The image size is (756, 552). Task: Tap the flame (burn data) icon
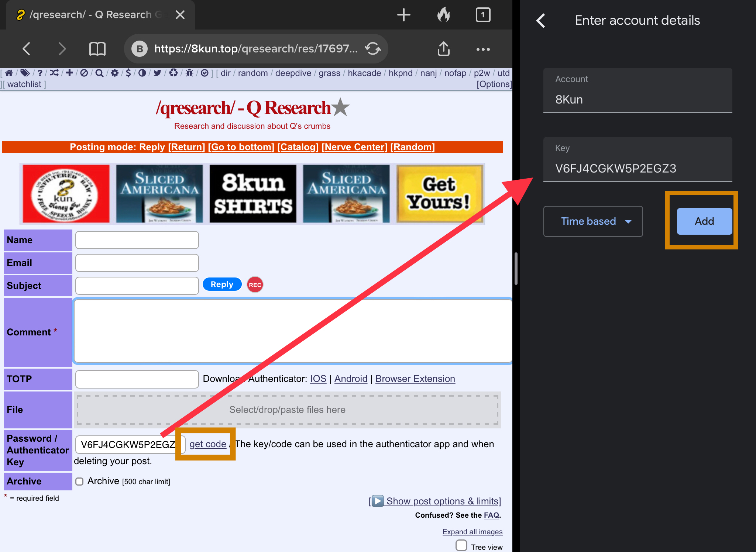click(x=443, y=15)
